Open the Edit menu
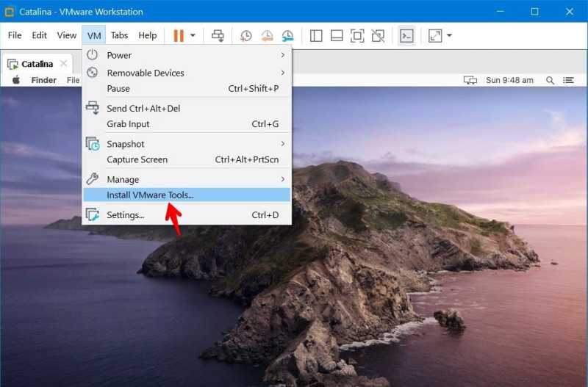 point(39,35)
